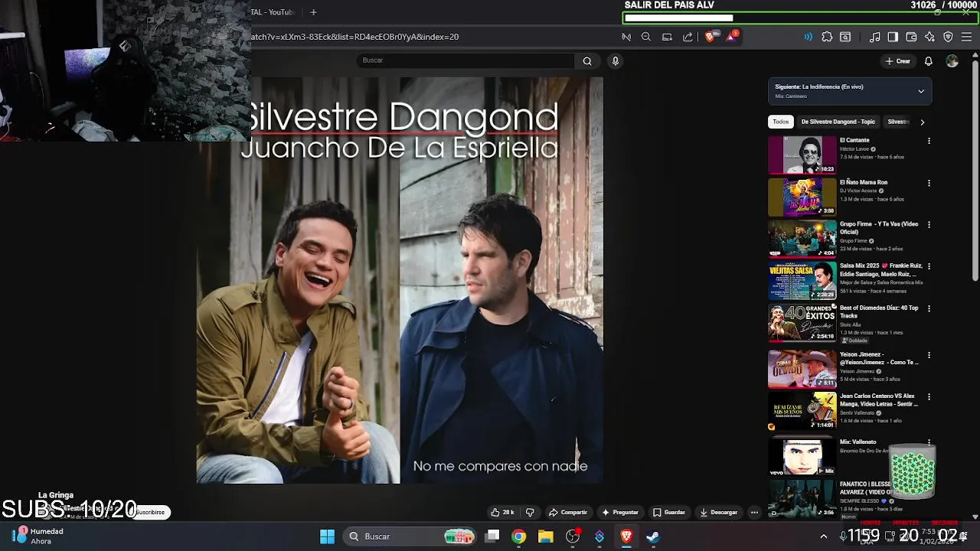Image resolution: width=980 pixels, height=551 pixels.
Task: Open options for Best of Diomedes Díaz
Action: [x=929, y=308]
